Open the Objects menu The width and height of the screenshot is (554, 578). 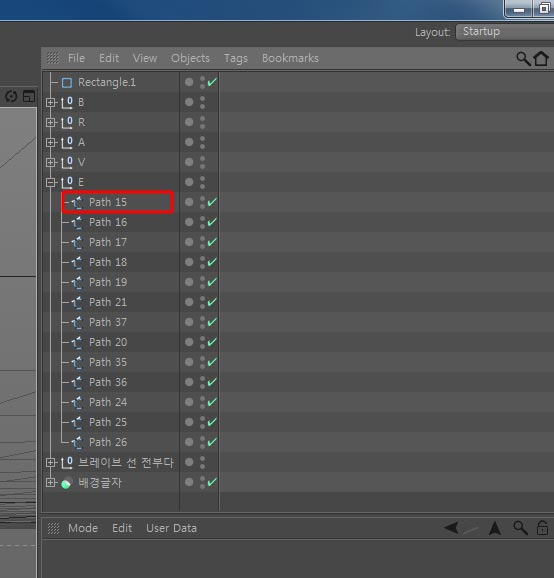pos(190,58)
